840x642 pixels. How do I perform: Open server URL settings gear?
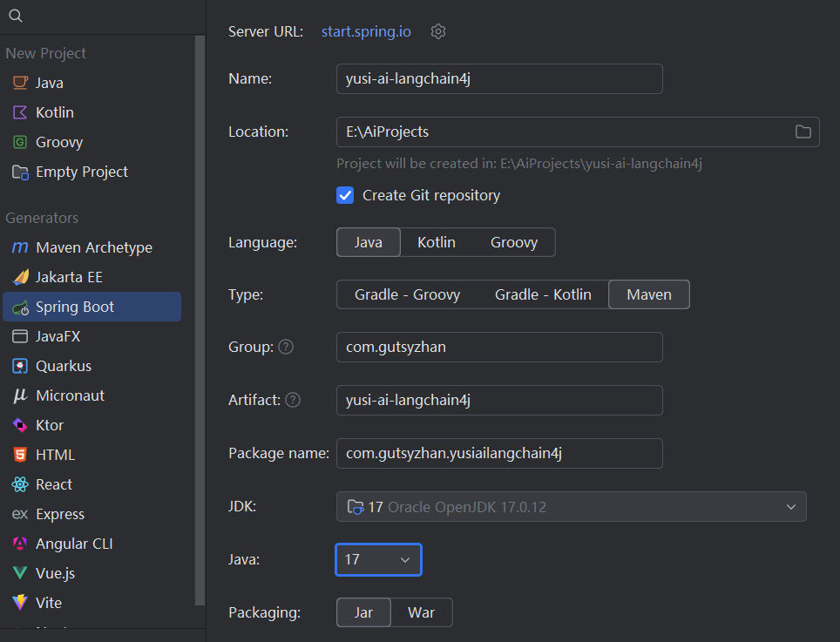tap(438, 31)
